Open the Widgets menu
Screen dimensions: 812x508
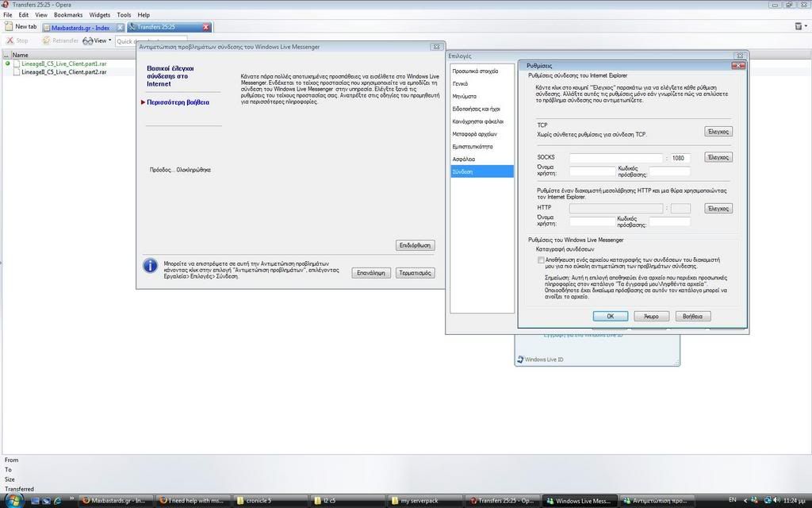click(100, 15)
